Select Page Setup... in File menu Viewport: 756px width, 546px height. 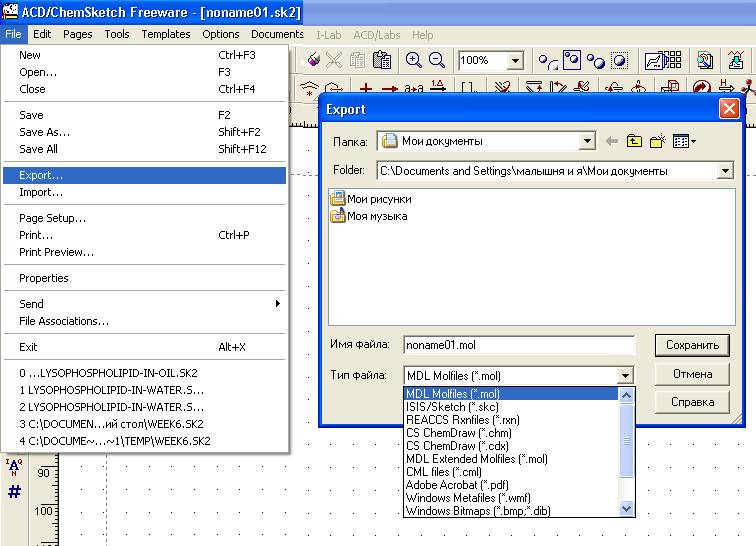pyautogui.click(x=144, y=218)
